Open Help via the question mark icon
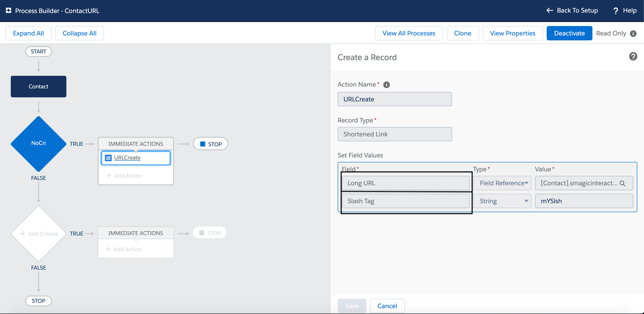644x314 pixels. coord(615,10)
